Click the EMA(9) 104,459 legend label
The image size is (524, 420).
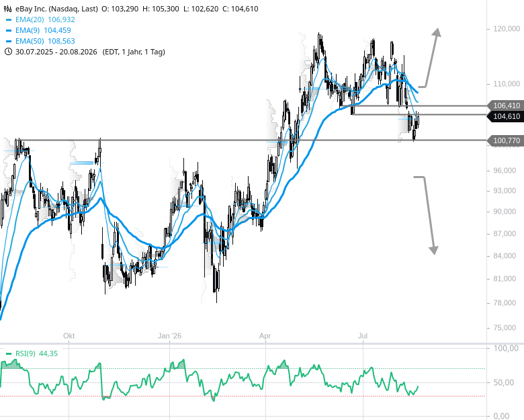click(43, 30)
